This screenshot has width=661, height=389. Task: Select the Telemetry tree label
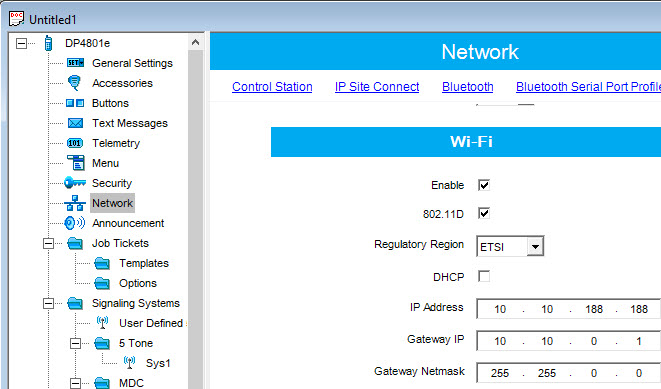116,143
